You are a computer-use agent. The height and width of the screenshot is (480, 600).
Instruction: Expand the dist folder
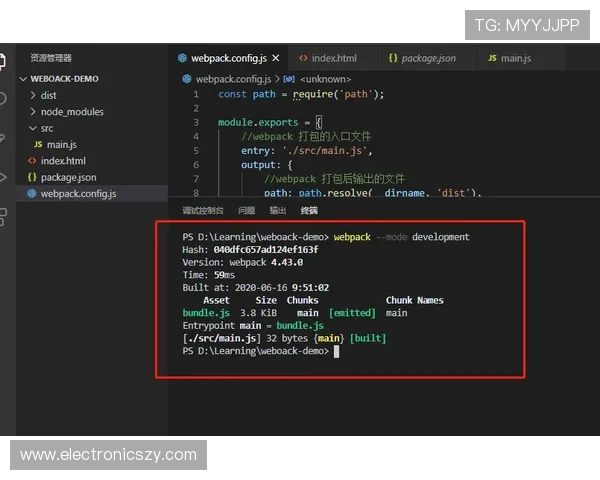(x=33, y=95)
